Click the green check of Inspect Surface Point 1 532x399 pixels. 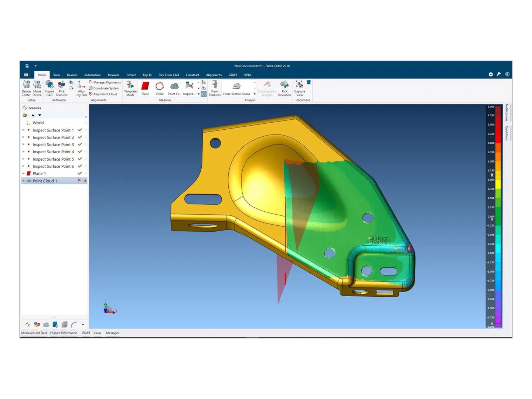point(80,130)
